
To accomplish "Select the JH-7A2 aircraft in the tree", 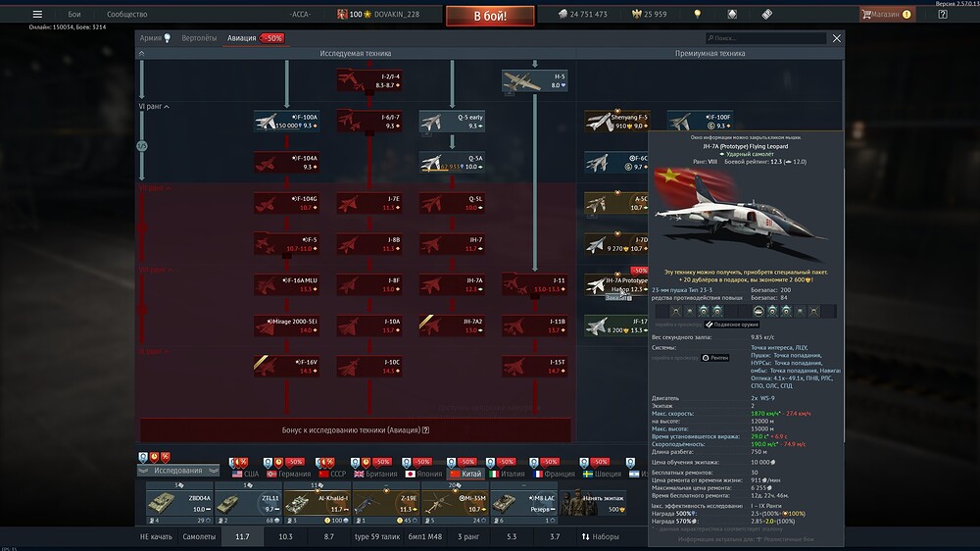I will (x=452, y=326).
